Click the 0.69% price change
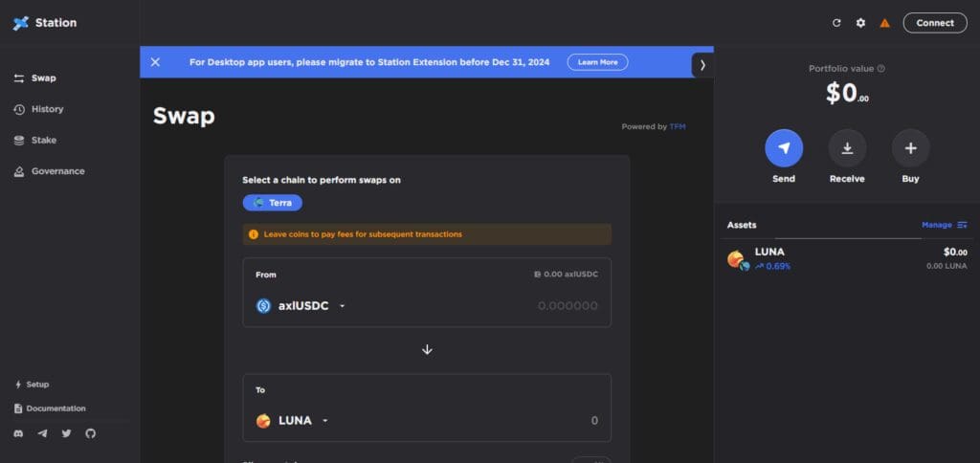This screenshot has height=463, width=980. tap(773, 266)
